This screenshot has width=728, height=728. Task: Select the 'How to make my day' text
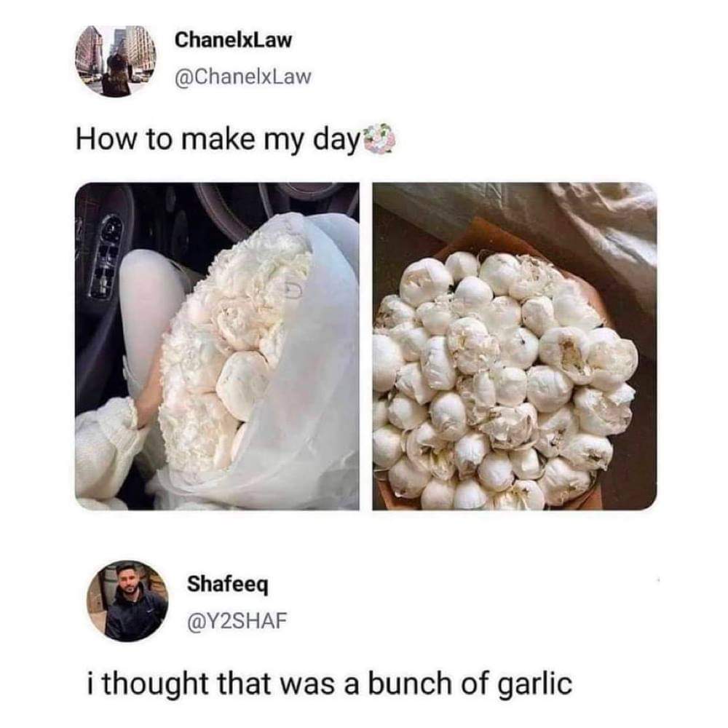218,140
